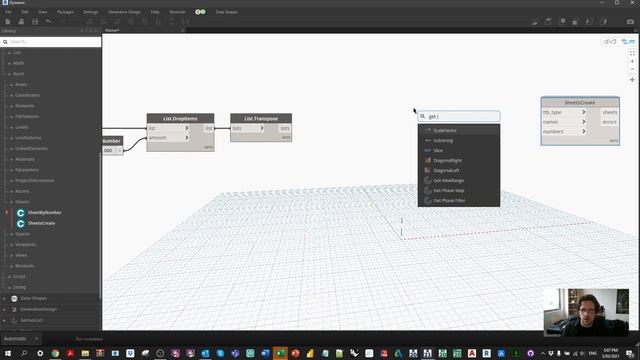Open the Packages menu
The height and width of the screenshot is (360, 640).
click(65, 12)
